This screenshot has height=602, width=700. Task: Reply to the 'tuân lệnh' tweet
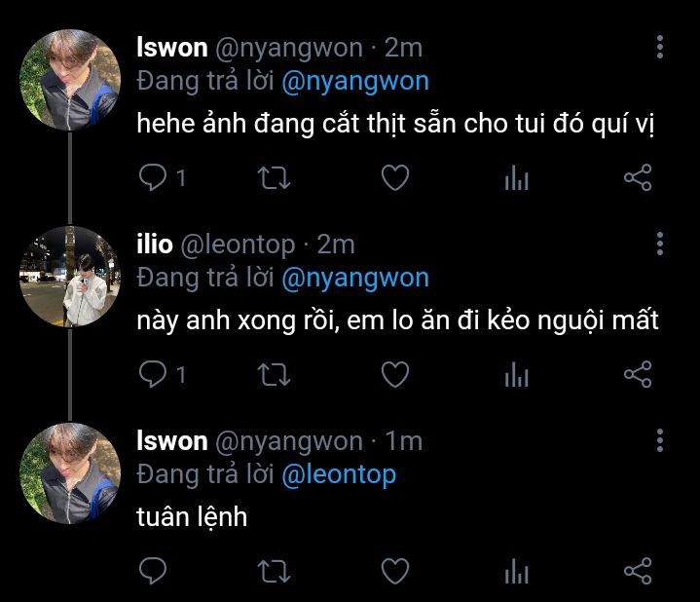153,570
